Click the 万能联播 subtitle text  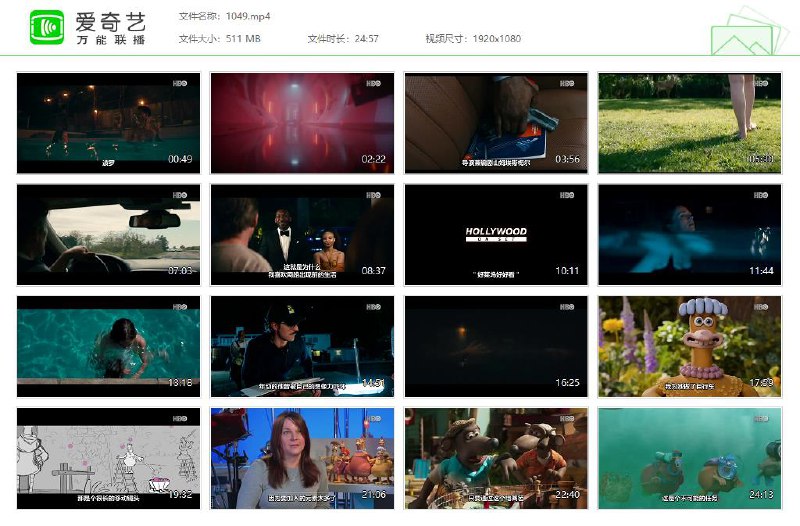111,40
